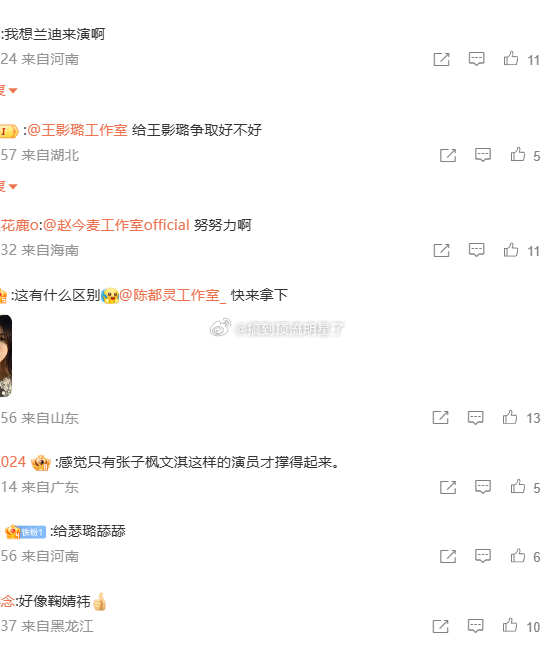Expand replies under the 来自河南 first comment
This screenshot has height=657, width=558.
point(8,90)
